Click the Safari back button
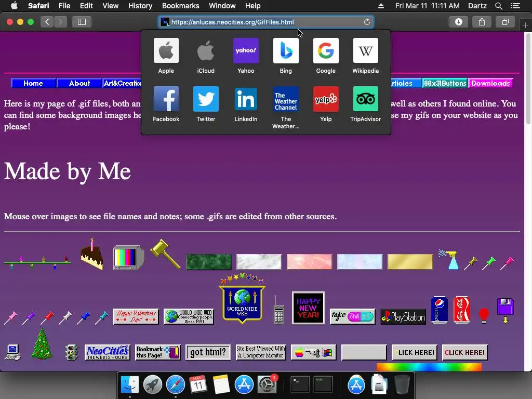Image resolution: width=532 pixels, height=399 pixels. pos(47,22)
